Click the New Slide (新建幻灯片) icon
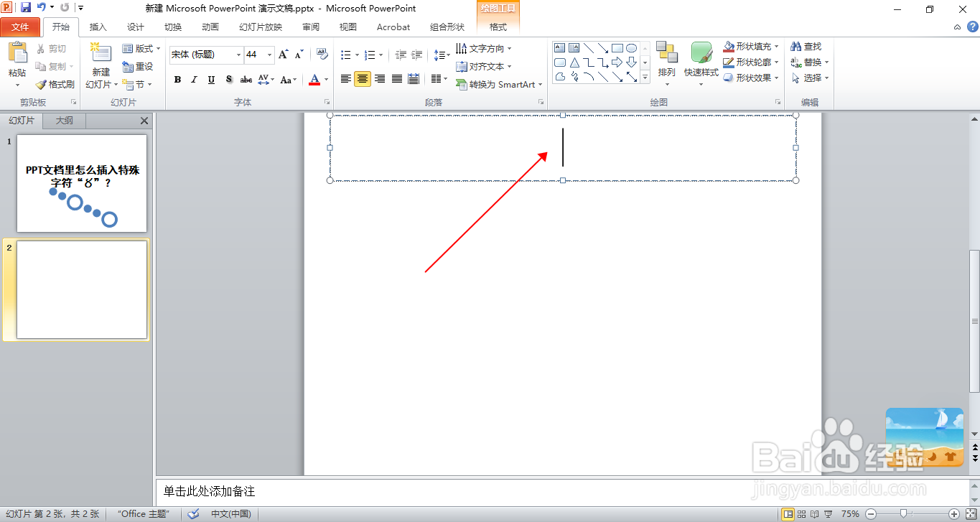Viewport: 980px width, 522px height. 101,54
